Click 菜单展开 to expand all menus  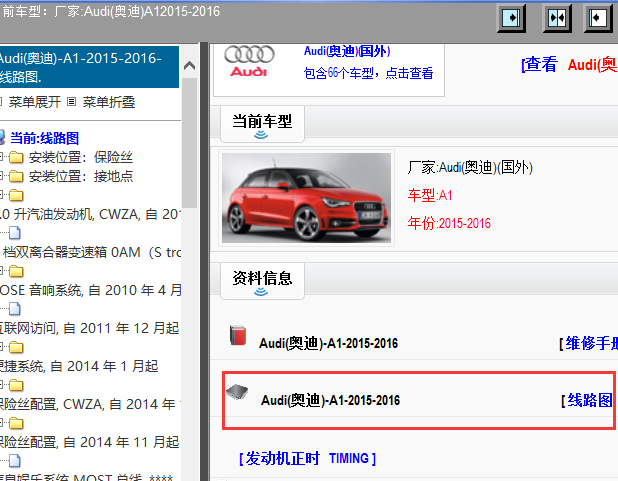point(35,102)
